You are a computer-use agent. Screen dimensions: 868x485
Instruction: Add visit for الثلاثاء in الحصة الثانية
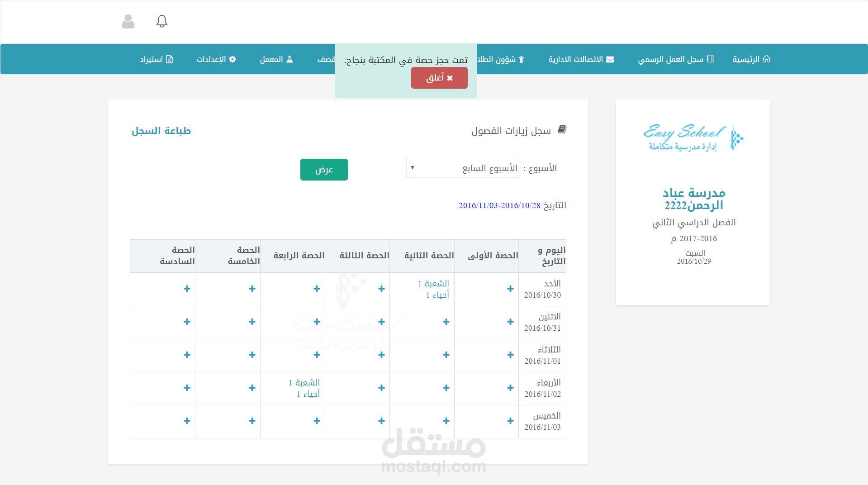pyautogui.click(x=446, y=355)
